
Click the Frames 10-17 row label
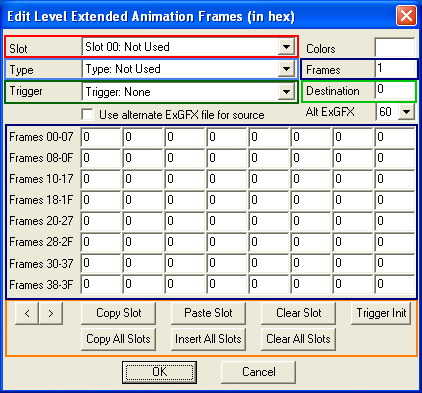pyautogui.click(x=41, y=179)
